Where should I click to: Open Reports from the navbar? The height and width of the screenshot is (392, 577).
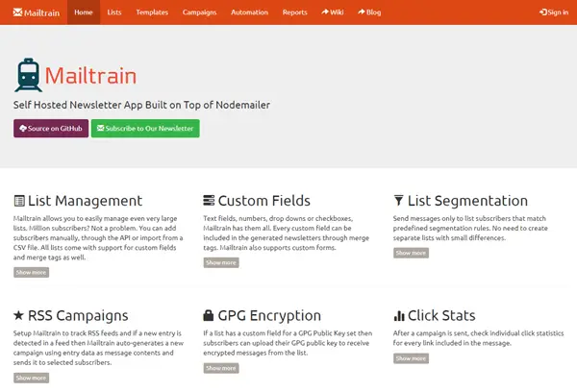click(295, 12)
